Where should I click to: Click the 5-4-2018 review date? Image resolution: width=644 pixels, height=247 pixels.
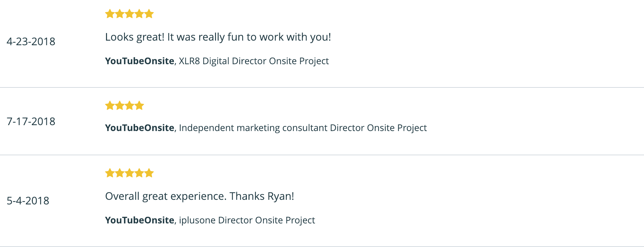(x=28, y=201)
